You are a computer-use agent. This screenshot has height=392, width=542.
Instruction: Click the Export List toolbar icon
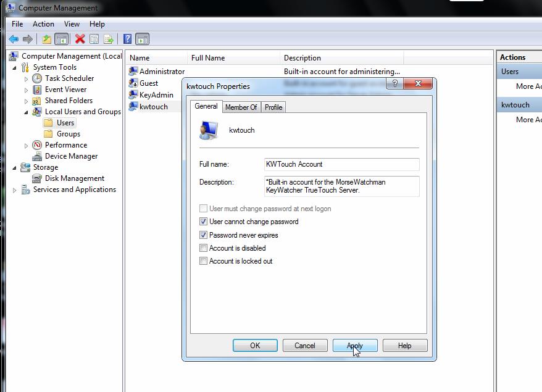(x=109, y=39)
